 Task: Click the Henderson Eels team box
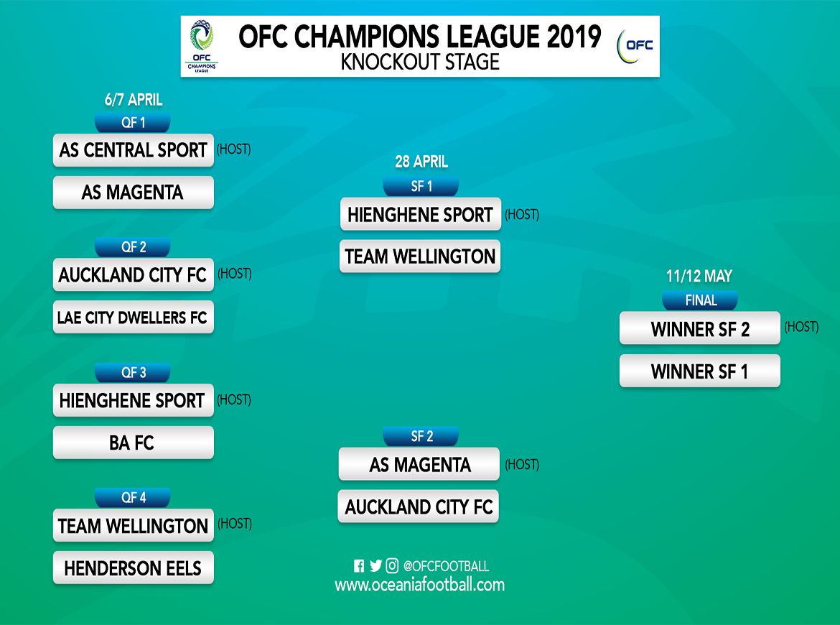pos(134,568)
